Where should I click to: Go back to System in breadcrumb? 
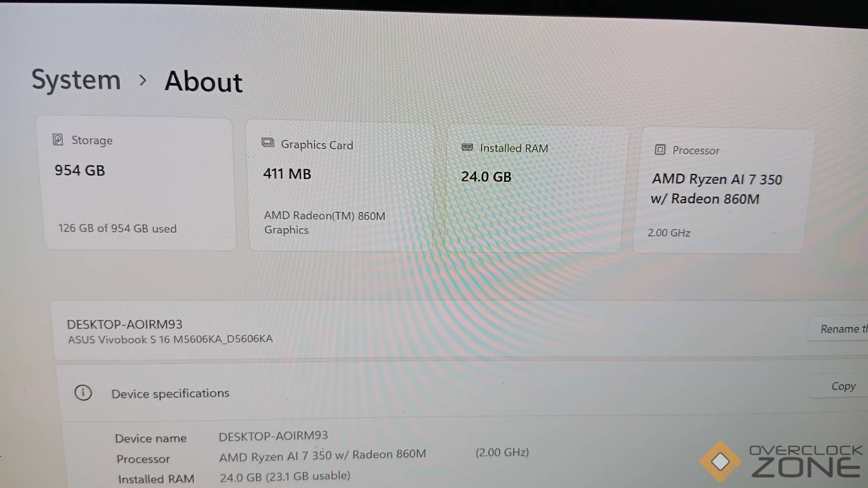click(76, 80)
